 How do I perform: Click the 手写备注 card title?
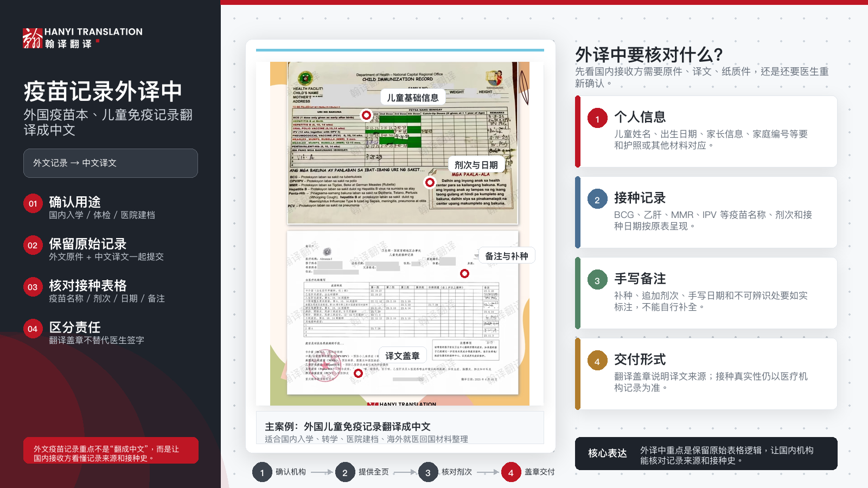(x=640, y=279)
